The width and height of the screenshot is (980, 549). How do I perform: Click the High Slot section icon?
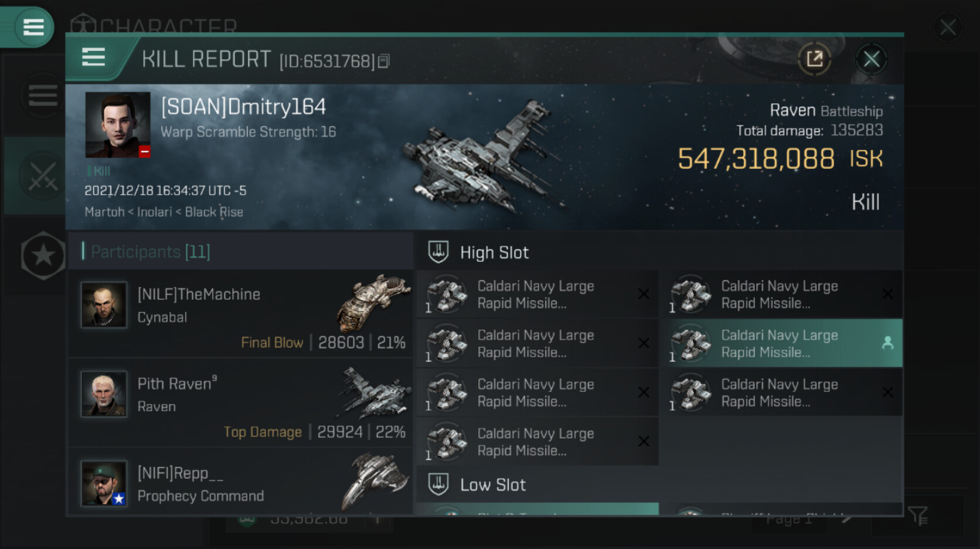tap(438, 252)
